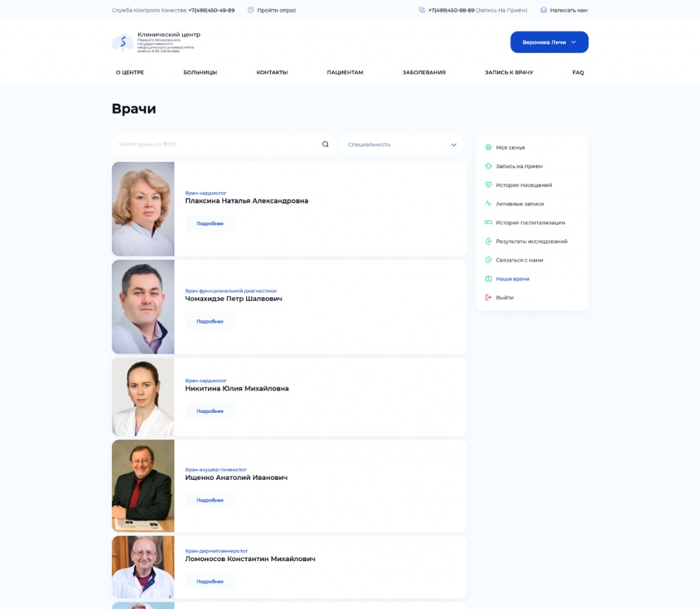Click the История посещений heart icon

click(488, 185)
